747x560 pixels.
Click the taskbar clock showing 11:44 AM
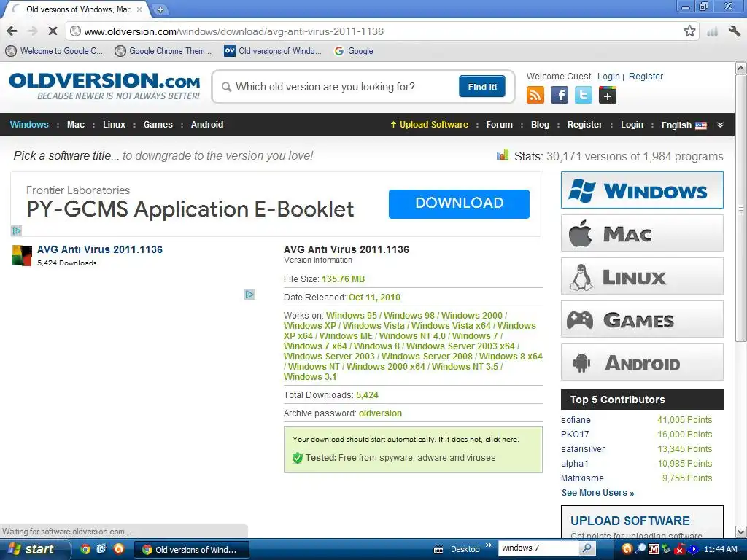(x=720, y=549)
